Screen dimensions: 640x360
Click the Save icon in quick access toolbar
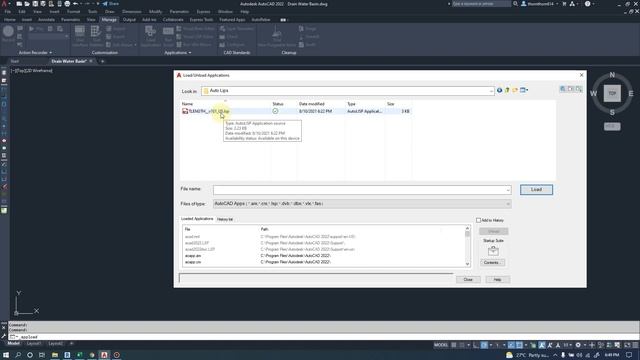(35, 4)
